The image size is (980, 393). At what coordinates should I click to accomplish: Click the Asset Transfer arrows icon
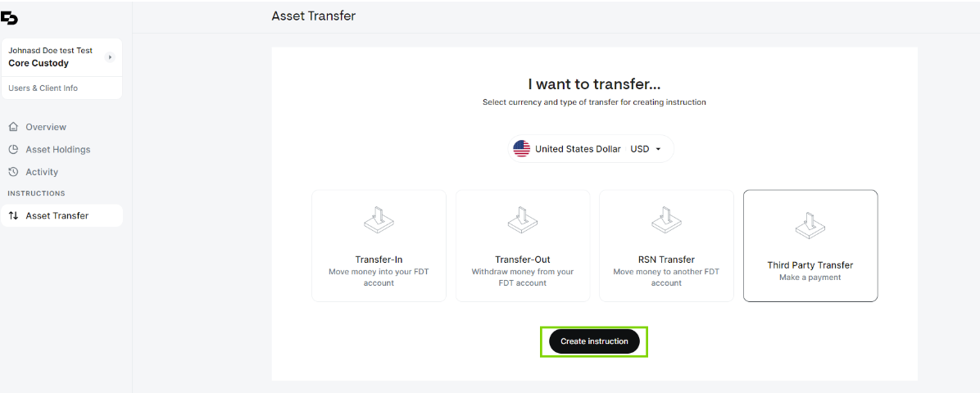[x=13, y=215]
